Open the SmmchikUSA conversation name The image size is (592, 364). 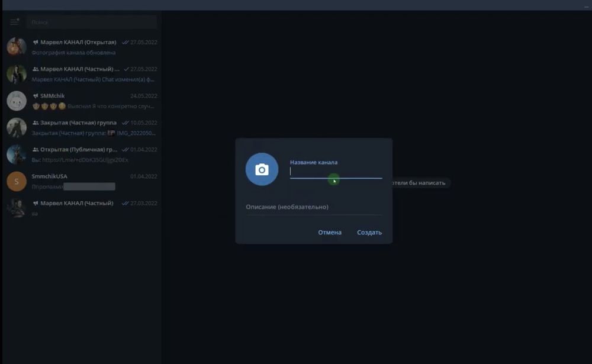point(50,176)
